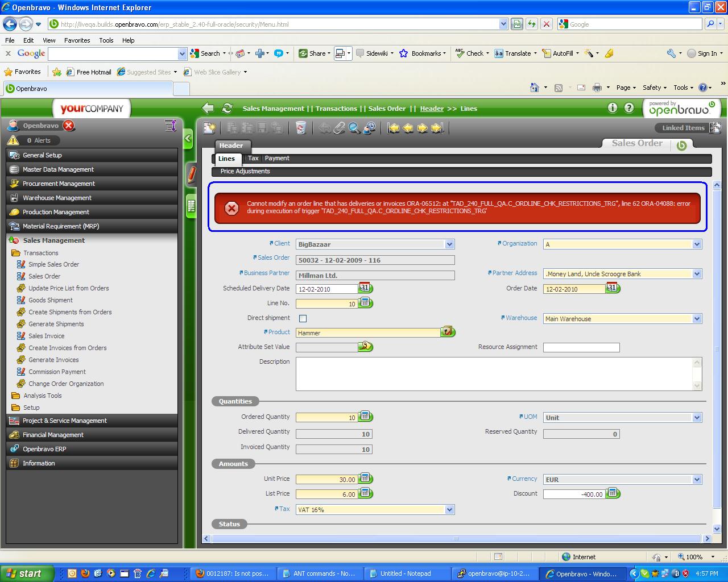The width and height of the screenshot is (728, 582).
Task: Open the Currency EUR dropdown
Action: tap(697, 480)
